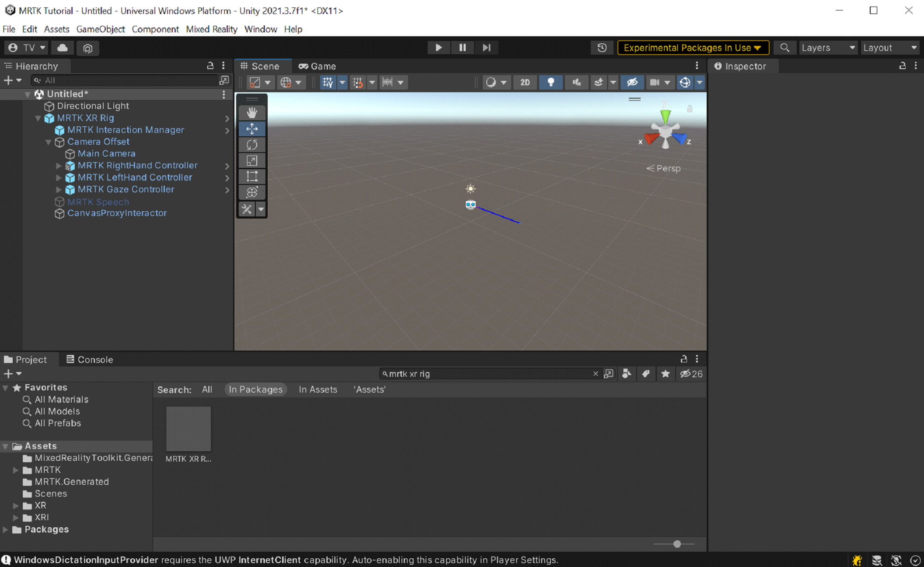Click the Rect Transform tool icon
This screenshot has width=924, height=567.
coord(252,176)
